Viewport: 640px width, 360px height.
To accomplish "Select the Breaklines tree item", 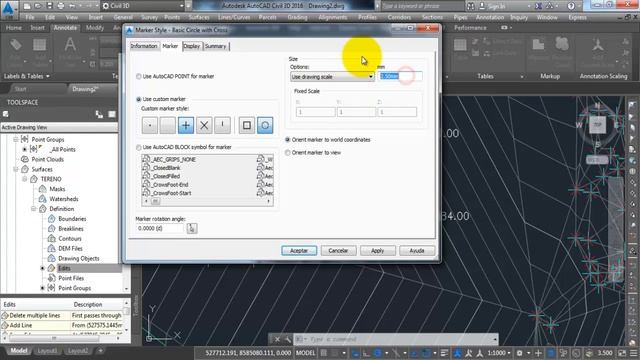I will 71,229.
